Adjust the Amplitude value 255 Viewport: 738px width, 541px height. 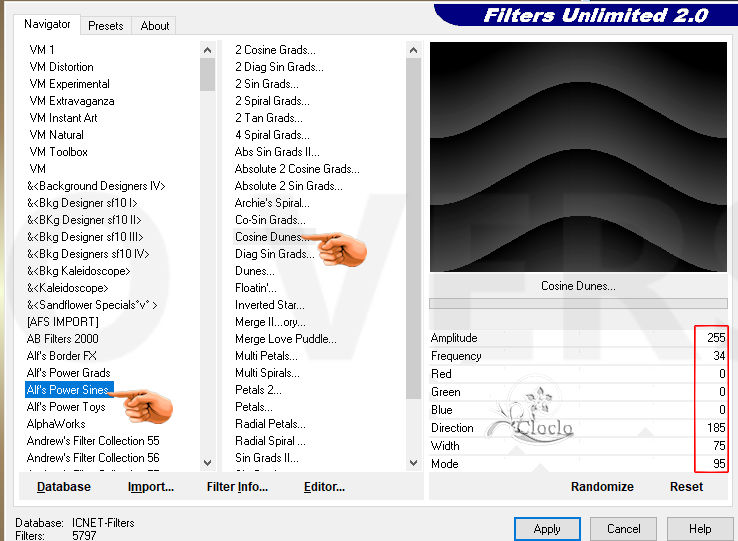point(714,338)
